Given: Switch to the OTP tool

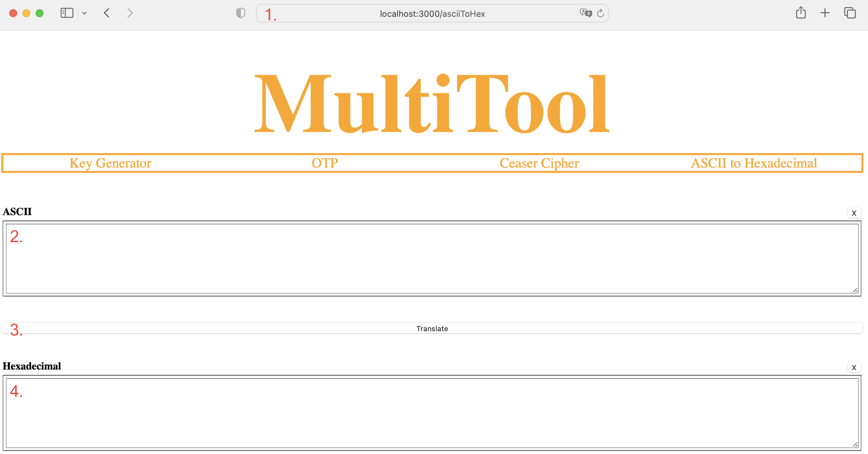Looking at the screenshot, I should [325, 163].
